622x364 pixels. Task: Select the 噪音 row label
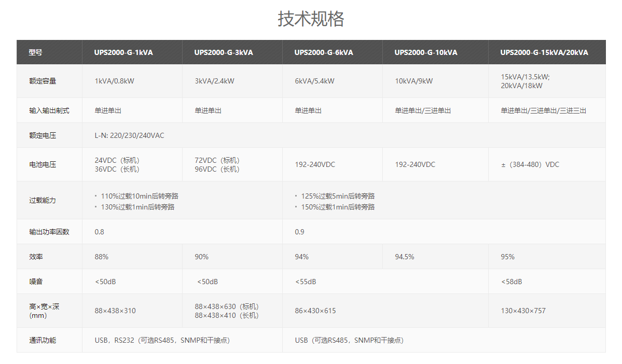(x=36, y=282)
